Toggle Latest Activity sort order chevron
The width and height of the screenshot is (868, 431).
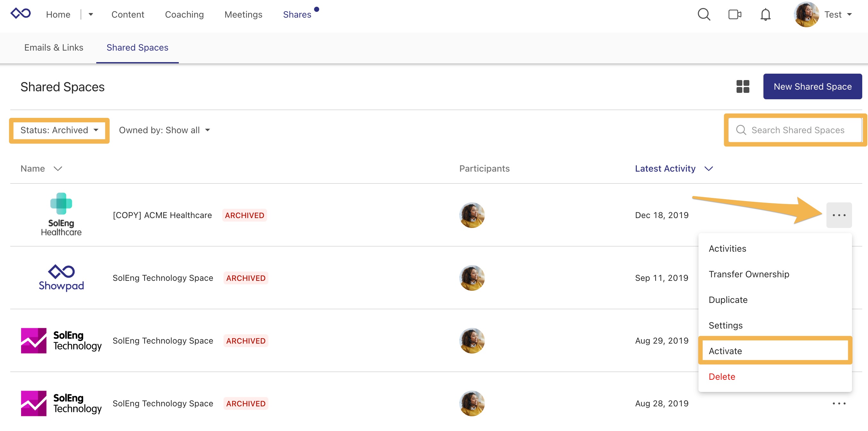[x=709, y=169]
